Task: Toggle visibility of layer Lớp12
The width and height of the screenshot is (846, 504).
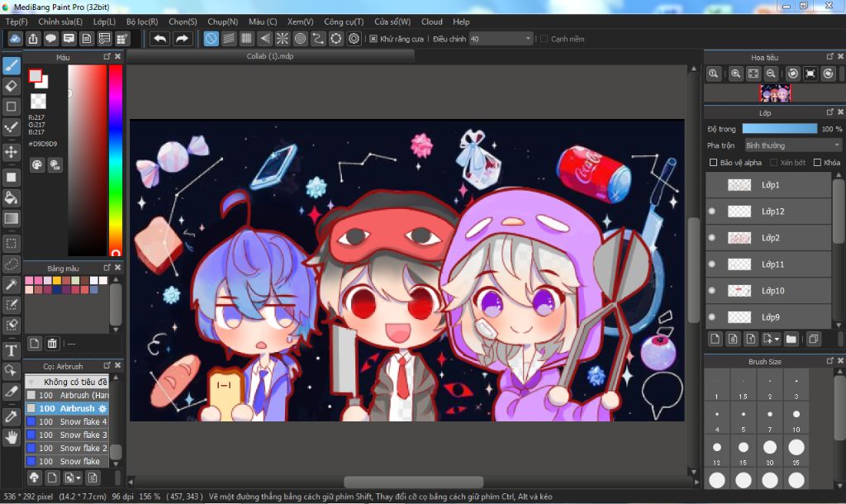Action: pos(711,211)
